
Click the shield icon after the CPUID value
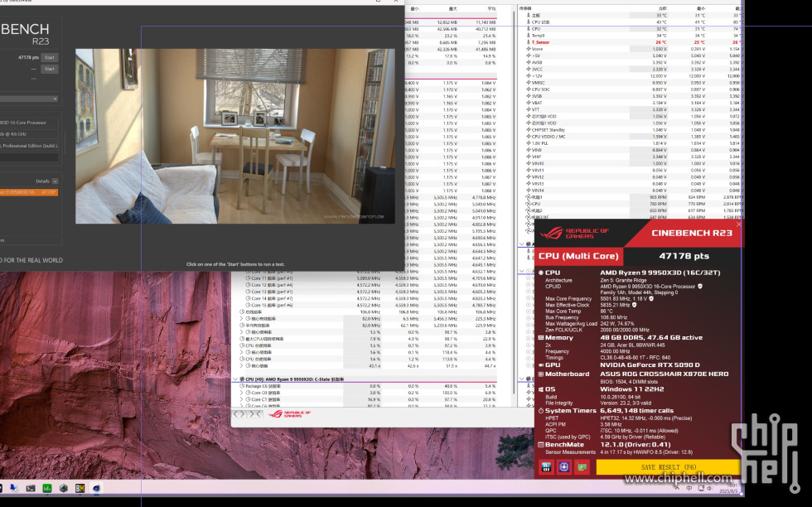point(700,286)
